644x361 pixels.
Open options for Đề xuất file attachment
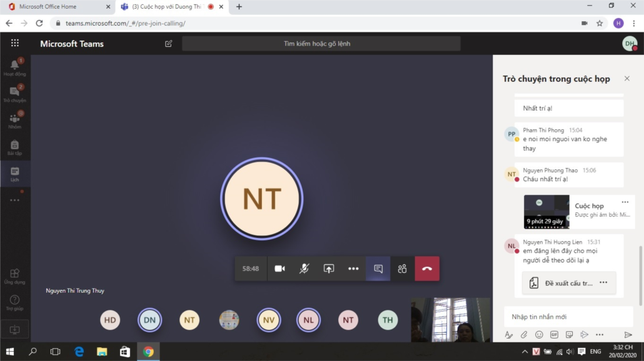point(603,282)
